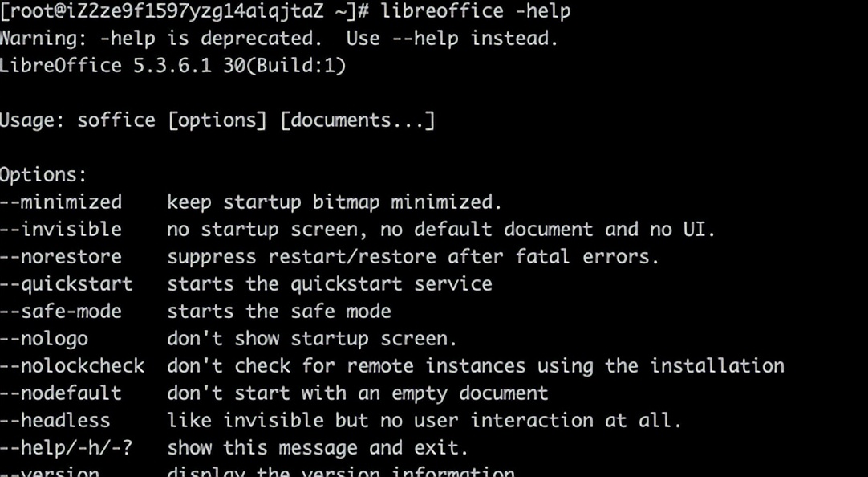Click the --help/-h/-? option text
868x477 pixels.
(66, 447)
